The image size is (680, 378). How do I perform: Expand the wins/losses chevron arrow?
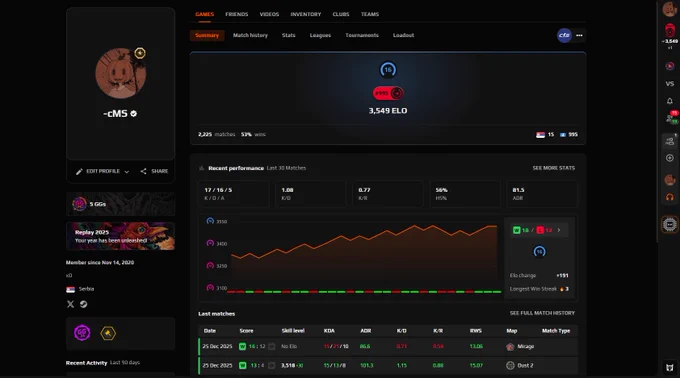click(x=559, y=230)
